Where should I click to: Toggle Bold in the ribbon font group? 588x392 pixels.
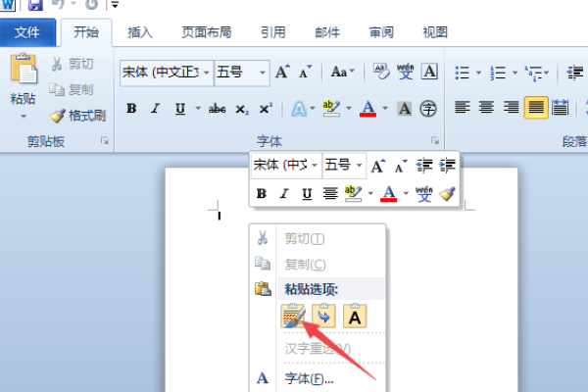[131, 109]
